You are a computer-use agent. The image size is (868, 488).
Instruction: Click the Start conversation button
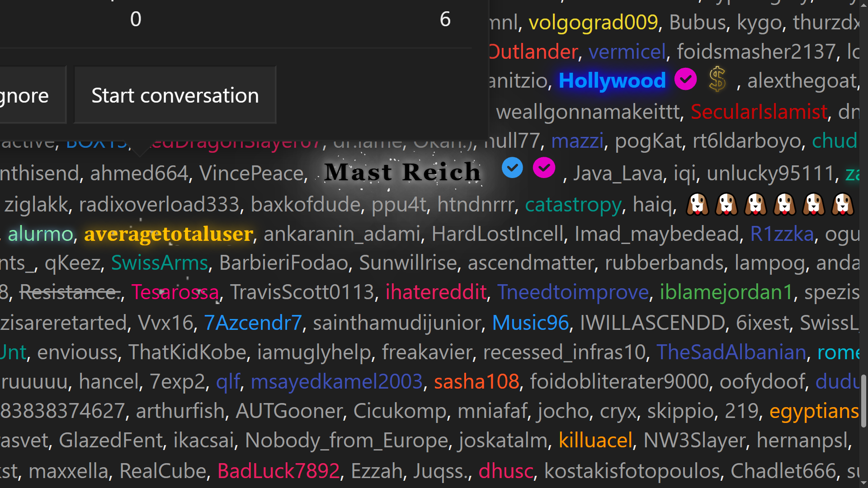(175, 95)
